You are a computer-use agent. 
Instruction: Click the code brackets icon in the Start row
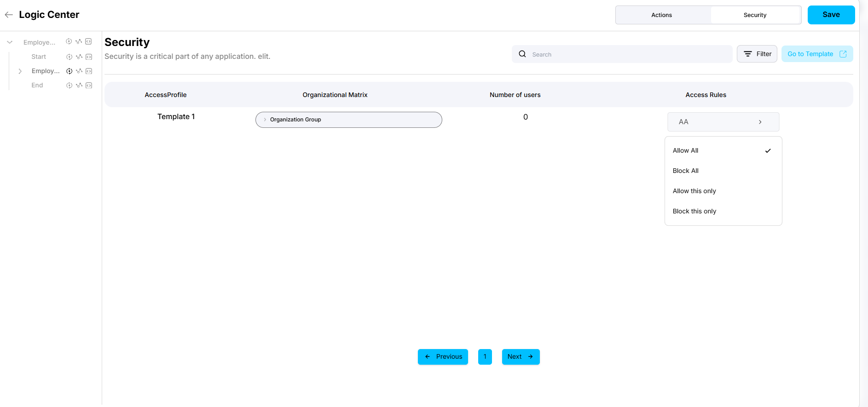click(89, 57)
